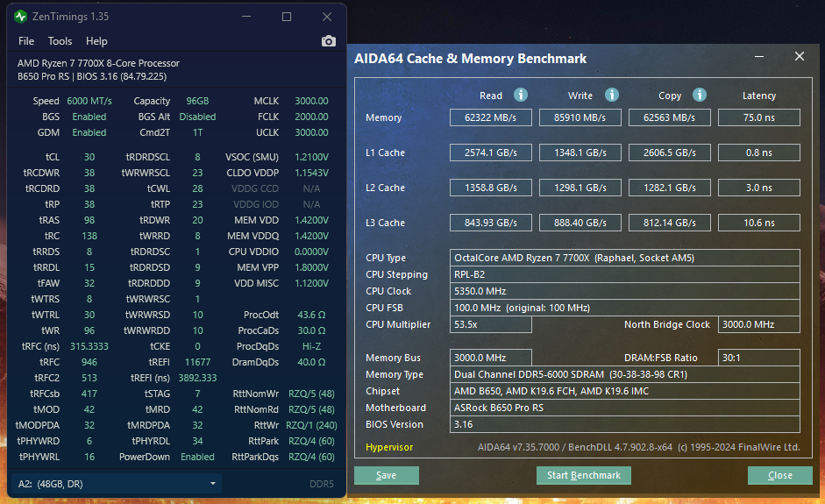The width and height of the screenshot is (825, 504).
Task: Minimize the AIDA64 benchmark window
Action: pos(759,56)
